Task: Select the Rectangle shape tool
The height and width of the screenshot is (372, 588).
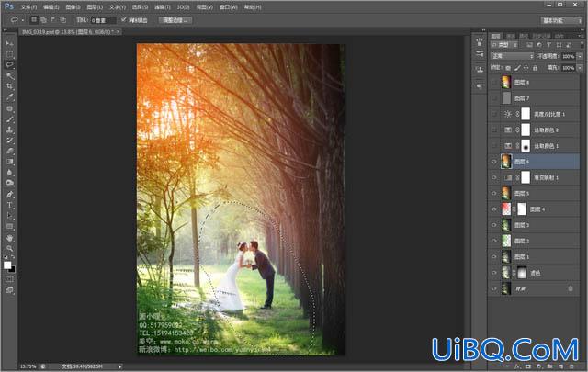Action: 10,227
